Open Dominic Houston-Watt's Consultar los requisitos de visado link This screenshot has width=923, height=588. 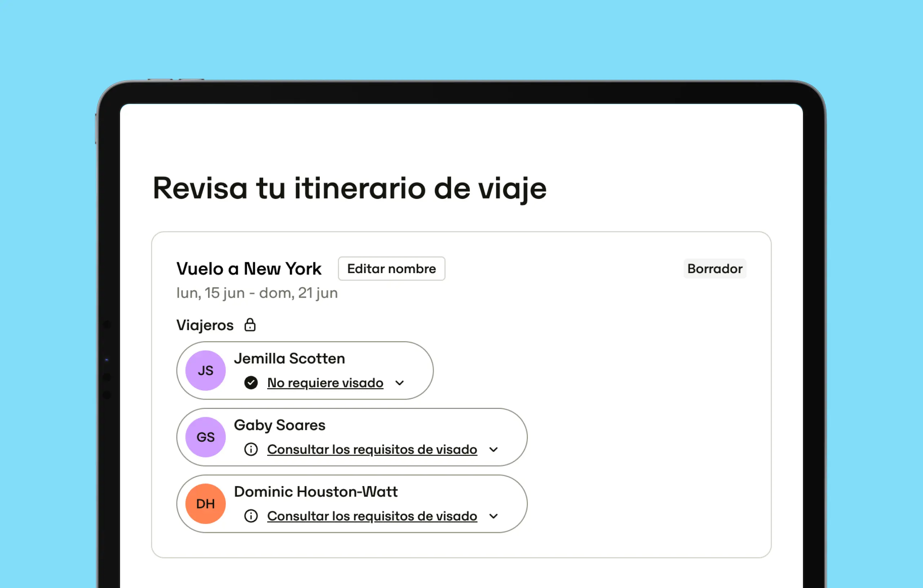pos(372,516)
